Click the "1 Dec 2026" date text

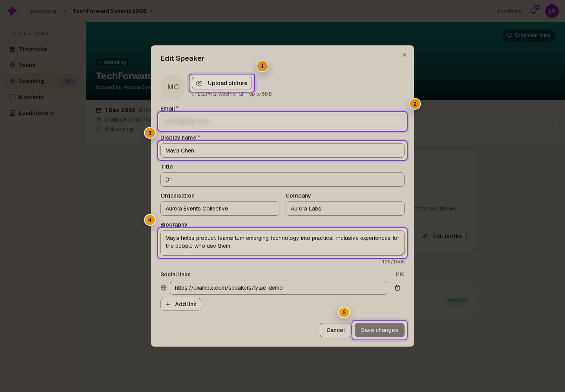120,110
